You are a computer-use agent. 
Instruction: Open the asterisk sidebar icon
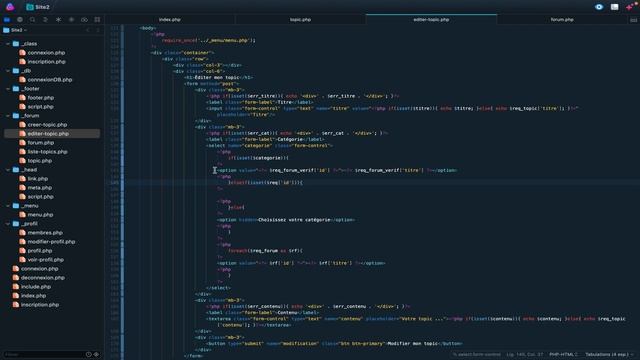(58, 20)
